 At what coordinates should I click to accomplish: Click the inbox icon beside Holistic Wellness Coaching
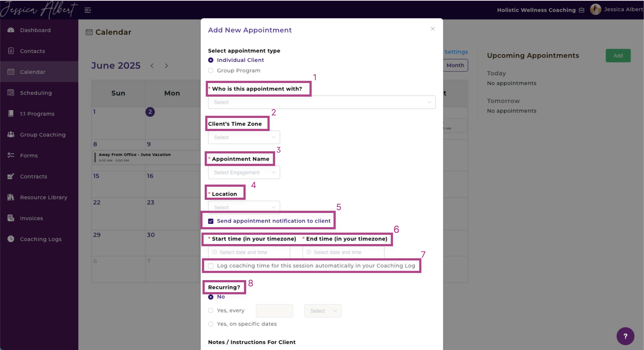(x=582, y=10)
